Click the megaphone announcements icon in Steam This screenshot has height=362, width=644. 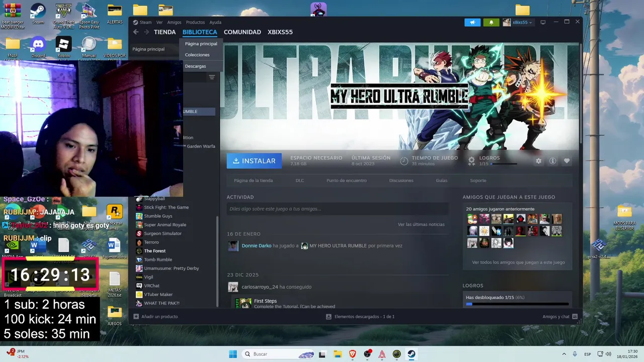[472, 22]
